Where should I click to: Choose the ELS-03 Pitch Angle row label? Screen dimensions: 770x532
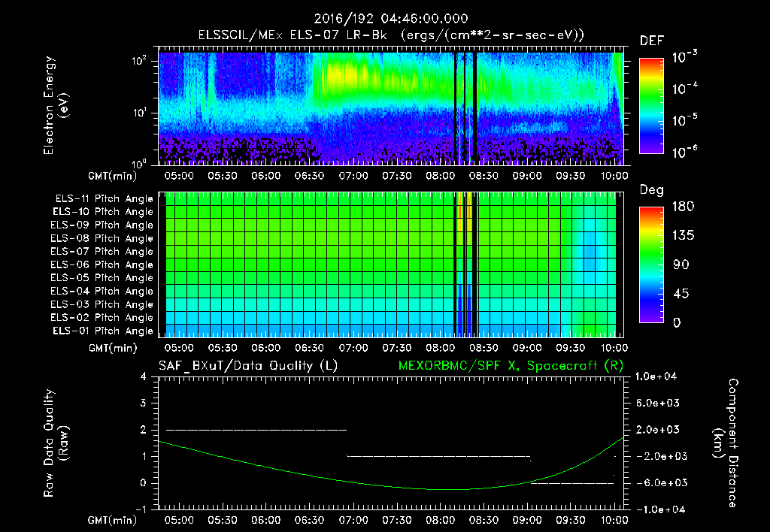pos(102,305)
